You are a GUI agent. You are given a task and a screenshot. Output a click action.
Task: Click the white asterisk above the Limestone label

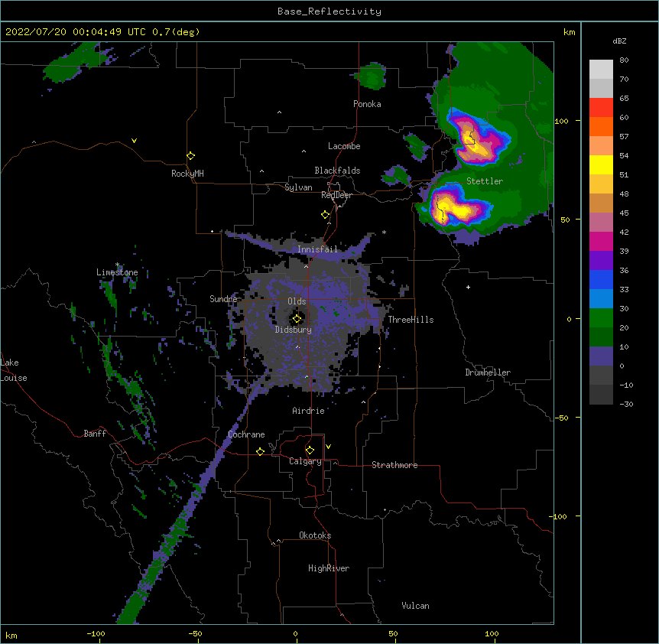pyautogui.click(x=118, y=265)
